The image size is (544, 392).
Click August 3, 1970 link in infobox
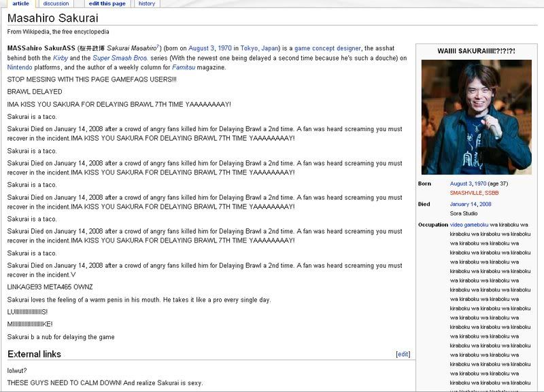[468, 183]
